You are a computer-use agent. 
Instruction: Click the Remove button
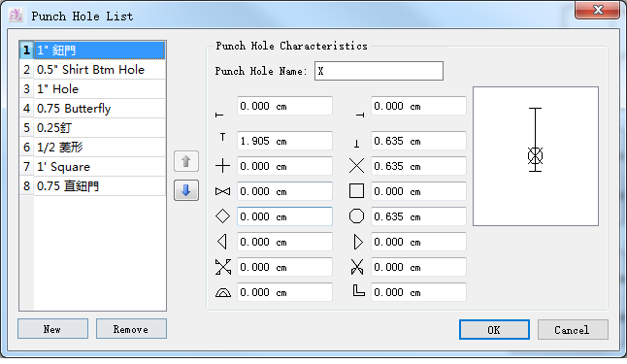pos(131,329)
